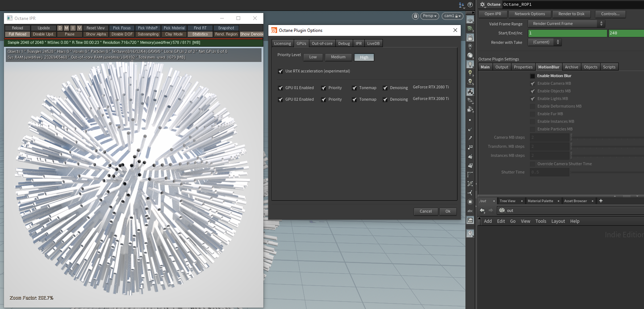Click Cancel in Octane Plugin Options
644x309 pixels.
click(x=426, y=211)
